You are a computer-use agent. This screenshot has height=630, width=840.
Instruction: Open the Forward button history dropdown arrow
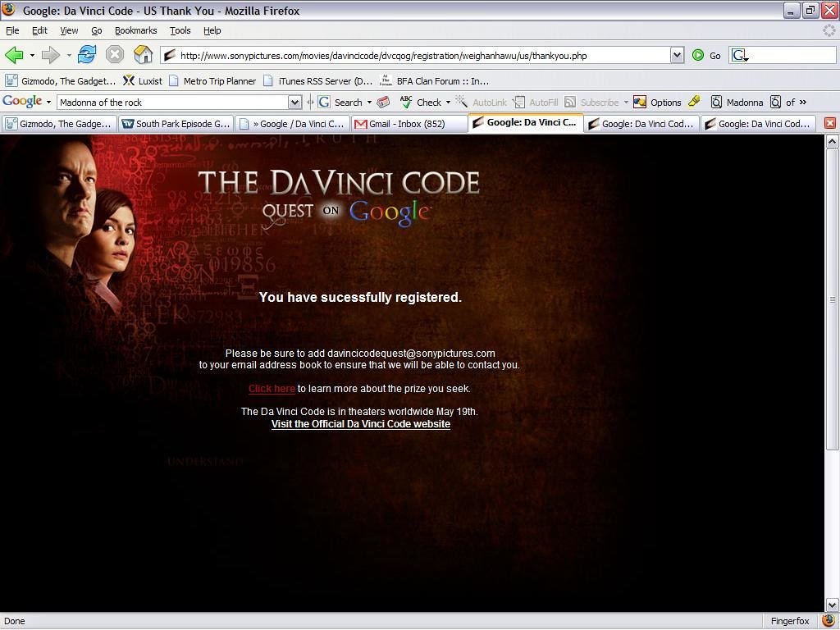69,55
